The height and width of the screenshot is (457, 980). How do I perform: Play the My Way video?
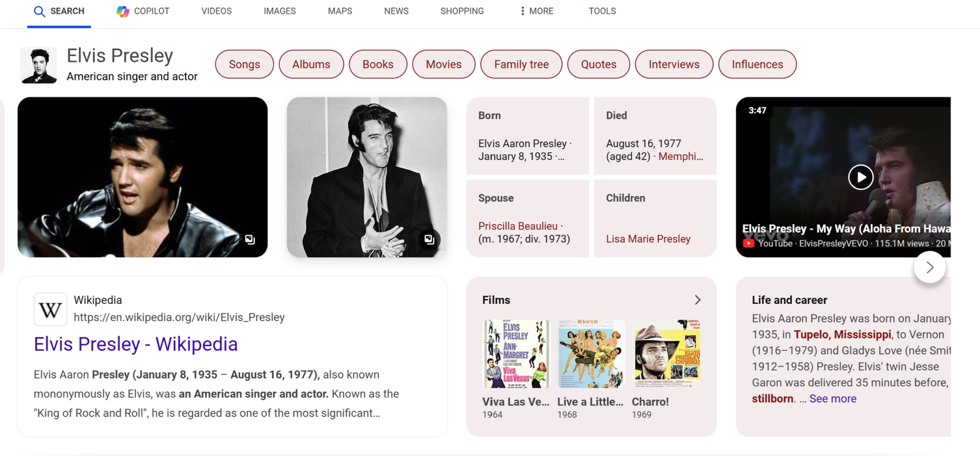[860, 178]
